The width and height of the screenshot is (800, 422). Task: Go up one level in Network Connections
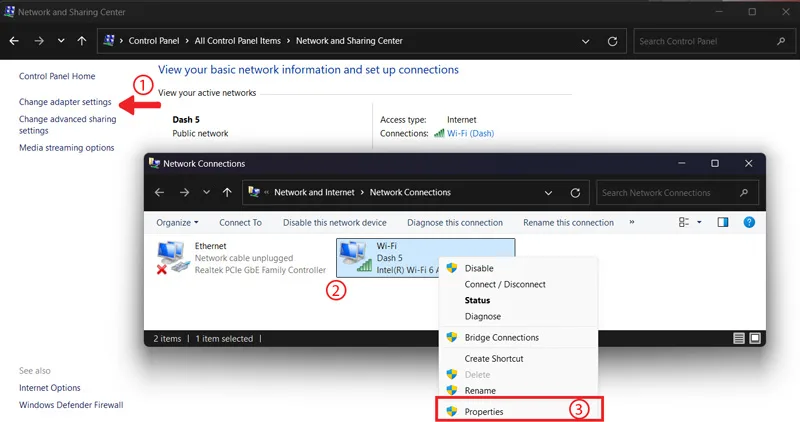[227, 192]
